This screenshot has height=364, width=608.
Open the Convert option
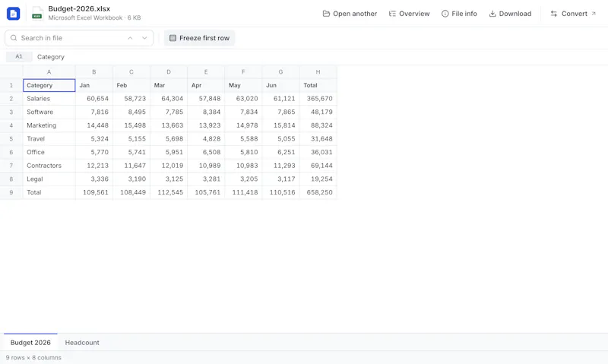573,14
